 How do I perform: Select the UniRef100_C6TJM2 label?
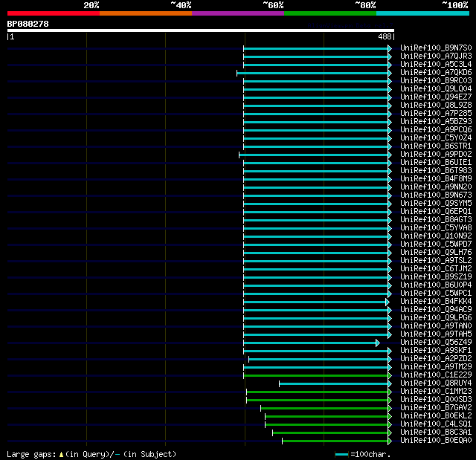click(x=436, y=269)
